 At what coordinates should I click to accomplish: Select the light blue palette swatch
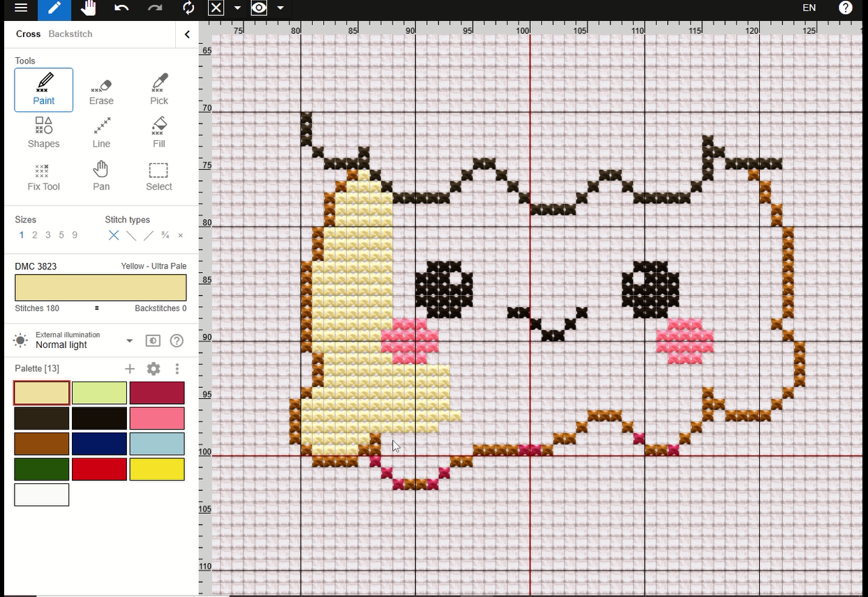click(x=157, y=444)
